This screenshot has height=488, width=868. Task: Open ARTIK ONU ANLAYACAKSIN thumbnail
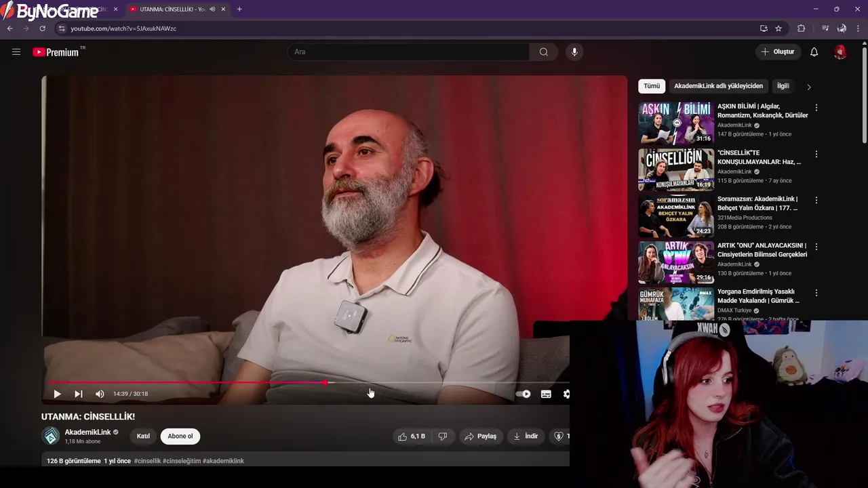(x=676, y=262)
